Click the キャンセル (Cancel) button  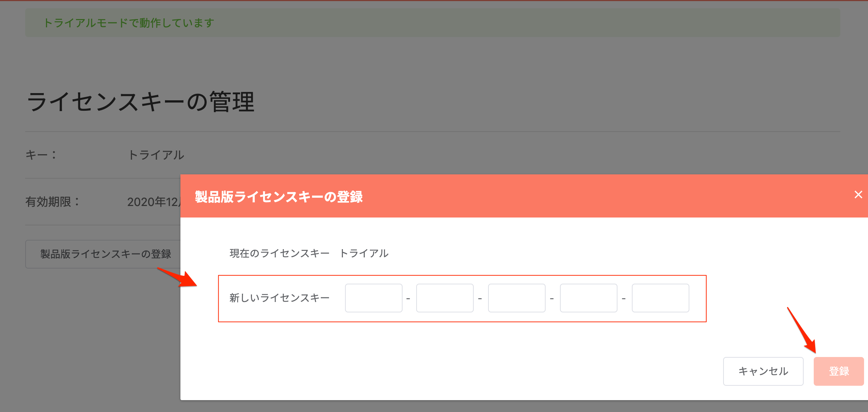(x=763, y=371)
